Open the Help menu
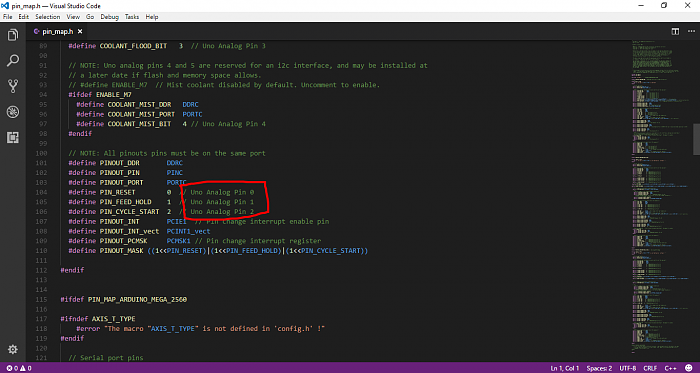Image resolution: width=700 pixels, height=373 pixels. click(x=152, y=17)
